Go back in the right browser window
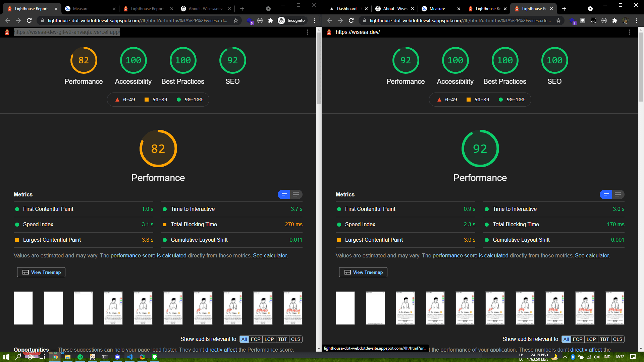 pyautogui.click(x=330, y=20)
